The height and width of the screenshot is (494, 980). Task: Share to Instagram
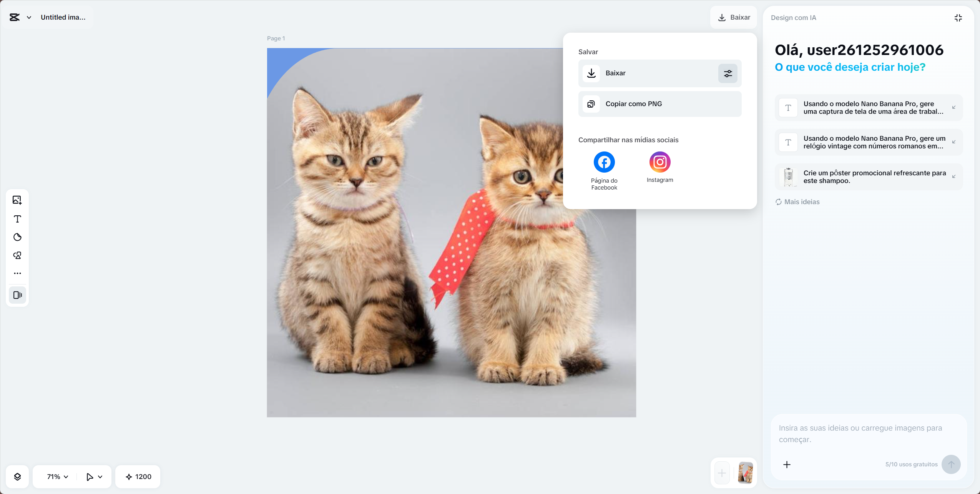tap(660, 162)
